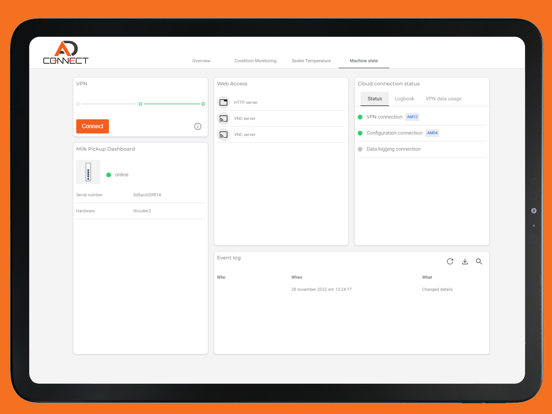This screenshot has height=414, width=552.
Task: Click the VPN connection badge
Action: click(x=412, y=117)
